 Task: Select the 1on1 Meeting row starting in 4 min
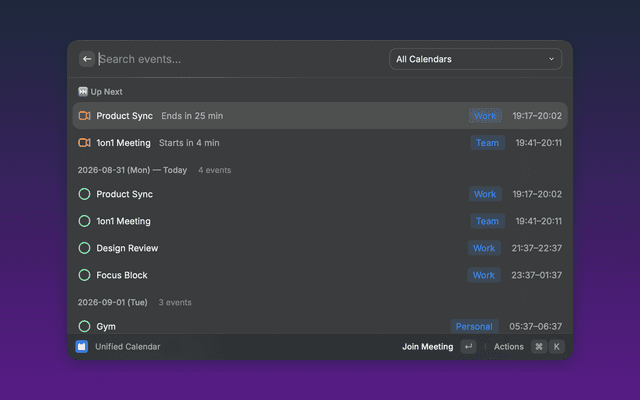click(x=320, y=143)
